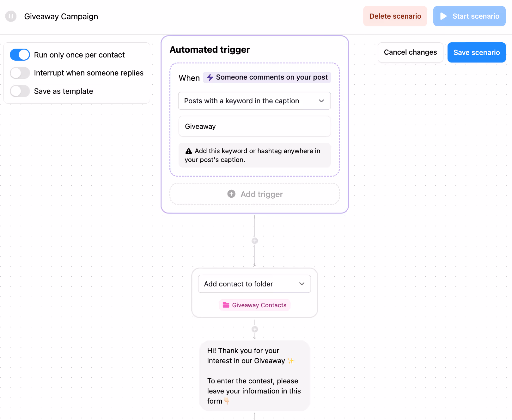
Task: Click the Giveaway keyword input field
Action: [254, 126]
